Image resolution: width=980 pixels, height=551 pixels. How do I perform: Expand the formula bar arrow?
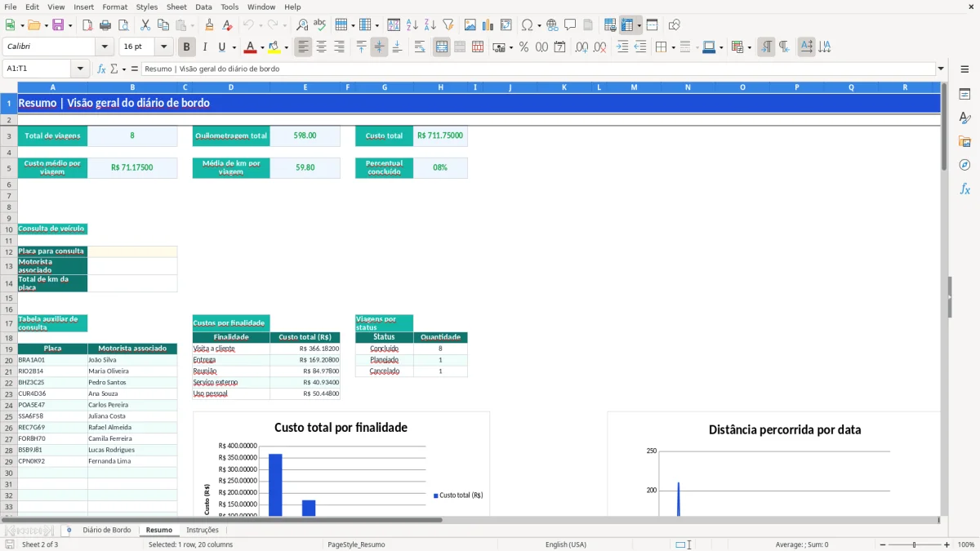pos(941,69)
